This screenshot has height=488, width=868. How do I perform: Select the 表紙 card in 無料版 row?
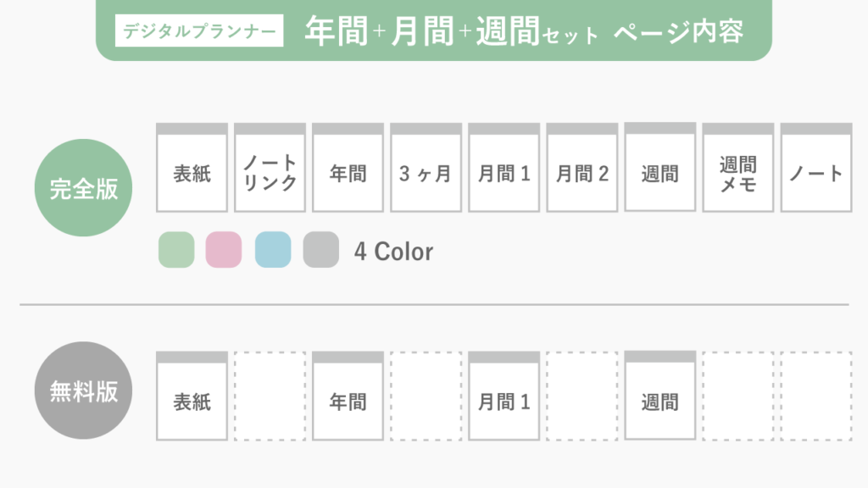point(192,396)
